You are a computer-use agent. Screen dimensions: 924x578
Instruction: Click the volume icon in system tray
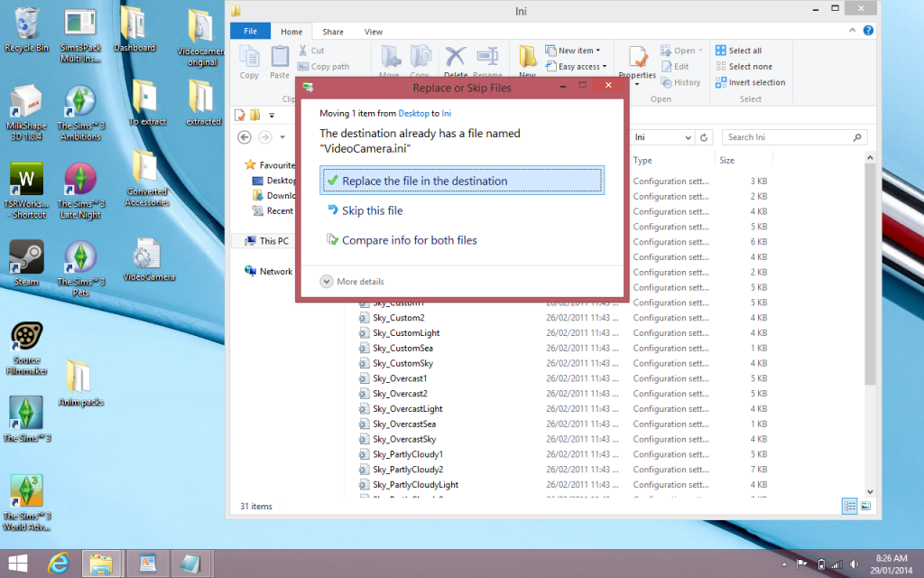coord(854,564)
